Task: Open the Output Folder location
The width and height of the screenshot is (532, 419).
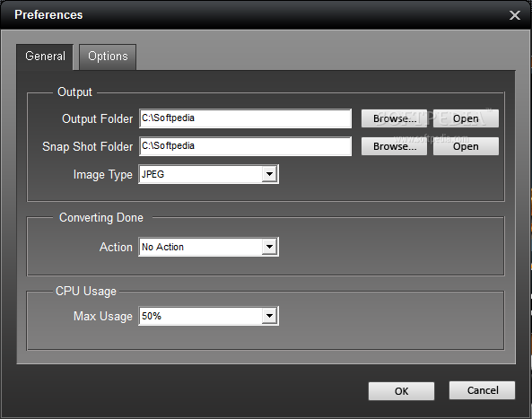Action: (466, 118)
